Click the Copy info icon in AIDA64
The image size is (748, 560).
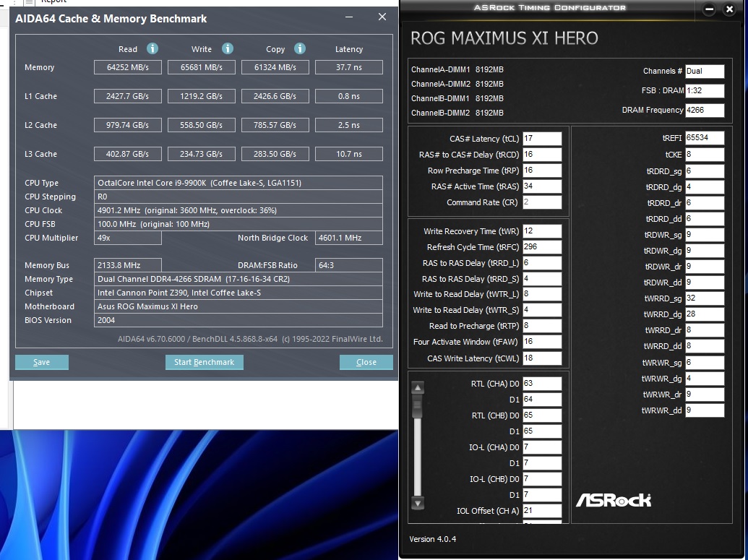coord(300,48)
